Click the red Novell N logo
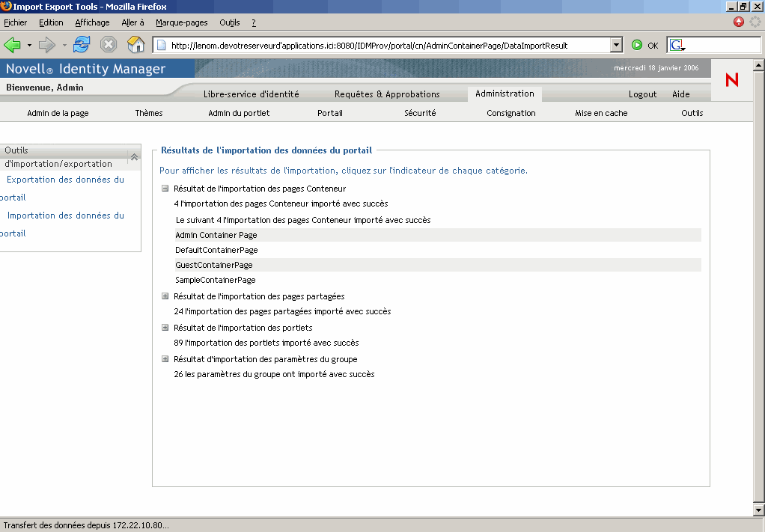The width and height of the screenshot is (765, 532). [732, 80]
